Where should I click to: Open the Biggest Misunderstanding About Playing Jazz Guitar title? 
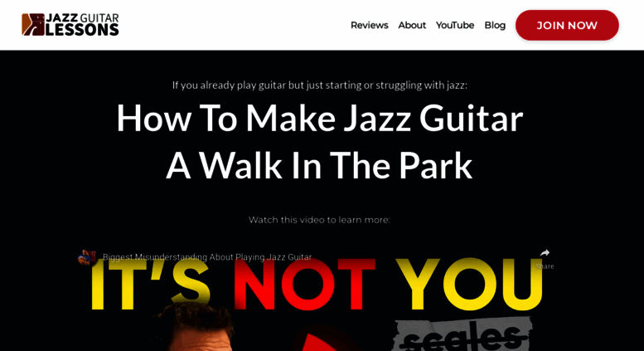207,257
